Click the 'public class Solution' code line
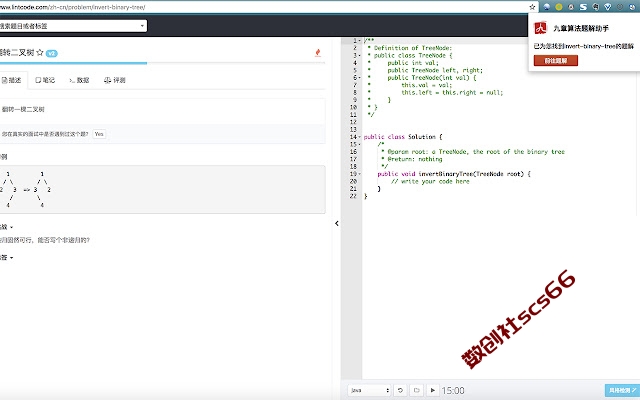Viewport: 640px width, 400px height. [403, 137]
